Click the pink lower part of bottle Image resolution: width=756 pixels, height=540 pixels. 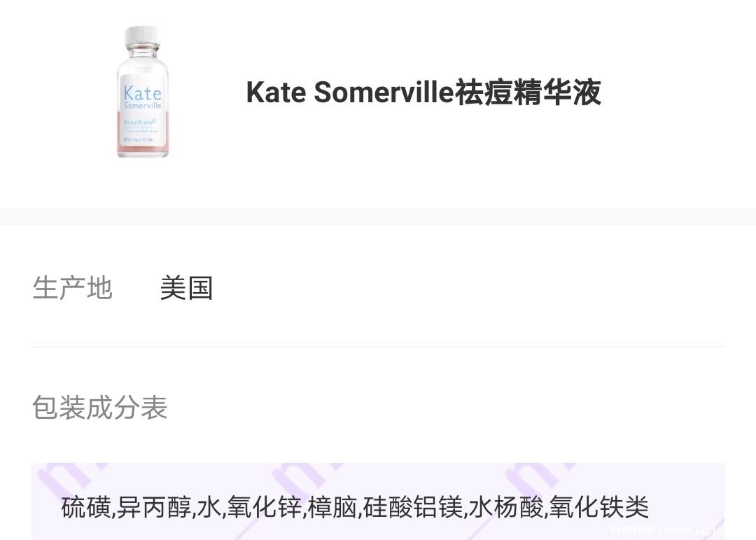pyautogui.click(x=143, y=134)
